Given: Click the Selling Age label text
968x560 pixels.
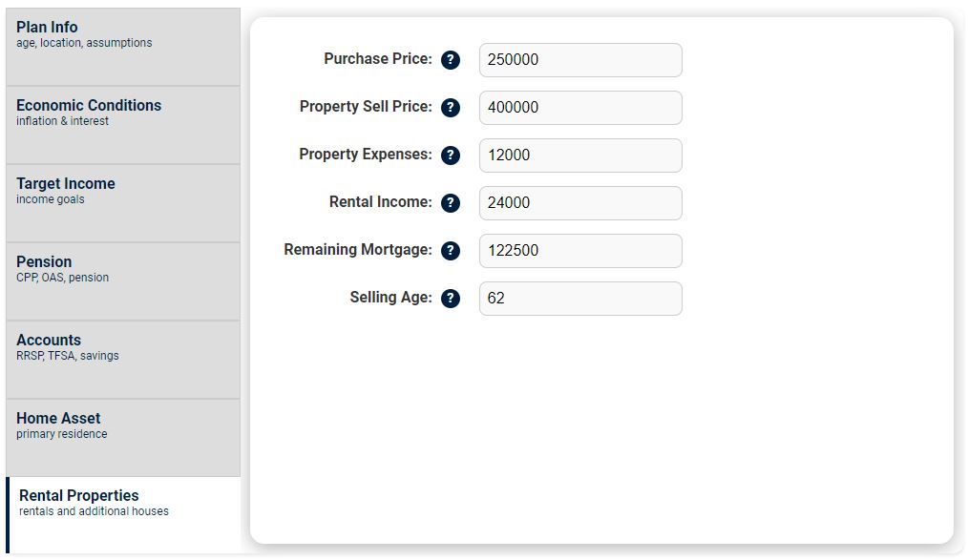Looking at the screenshot, I should pyautogui.click(x=390, y=298).
